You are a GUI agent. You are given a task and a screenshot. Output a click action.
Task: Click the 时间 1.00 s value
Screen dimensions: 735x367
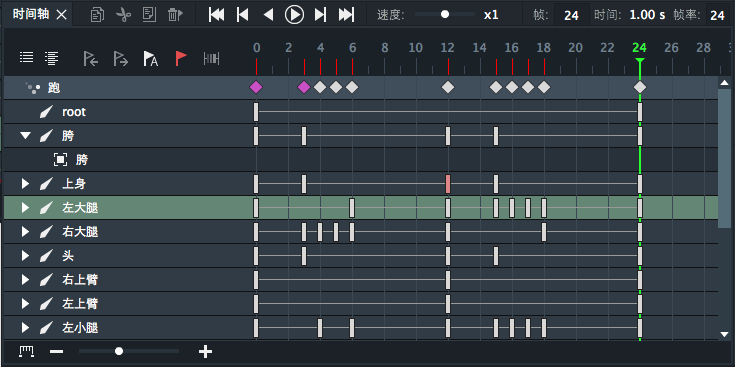647,15
